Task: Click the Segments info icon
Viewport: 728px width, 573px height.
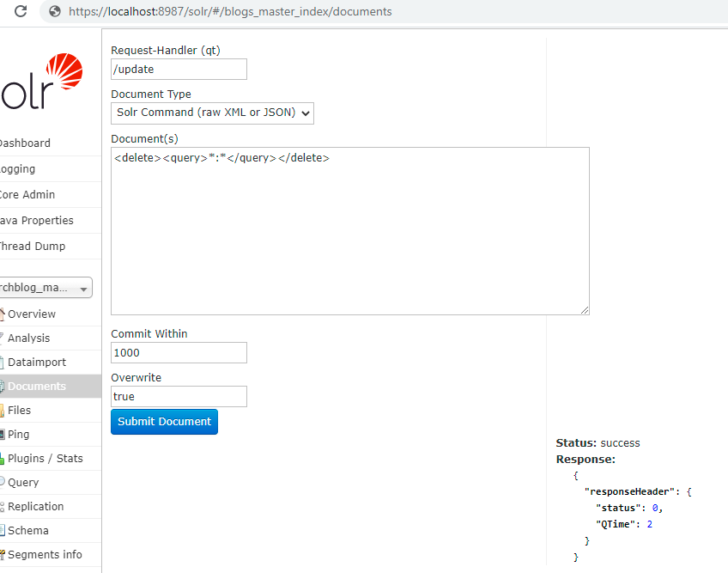Action: click(x=3, y=554)
